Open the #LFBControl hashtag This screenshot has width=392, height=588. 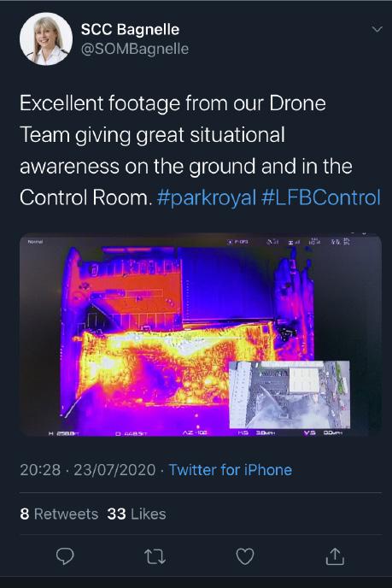(x=321, y=197)
